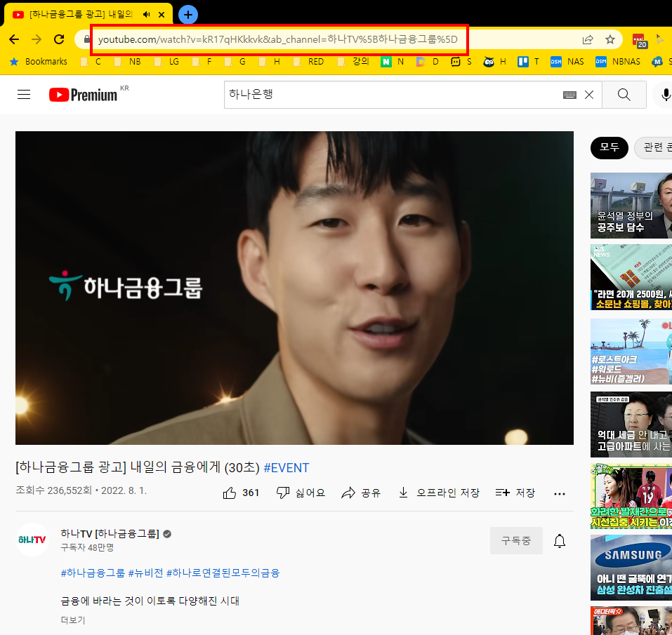Image resolution: width=672 pixels, height=635 pixels.
Task: Open the owl icon H bookmark
Action: click(x=494, y=62)
